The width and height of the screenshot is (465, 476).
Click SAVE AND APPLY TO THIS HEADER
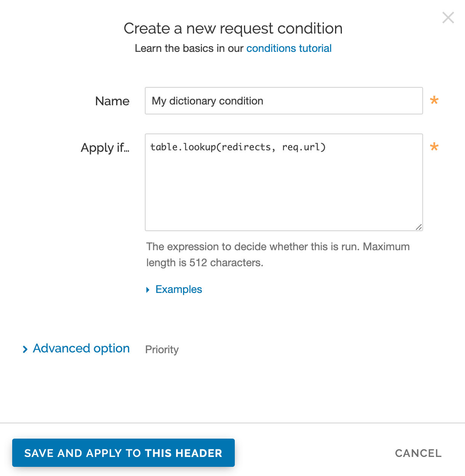point(123,453)
